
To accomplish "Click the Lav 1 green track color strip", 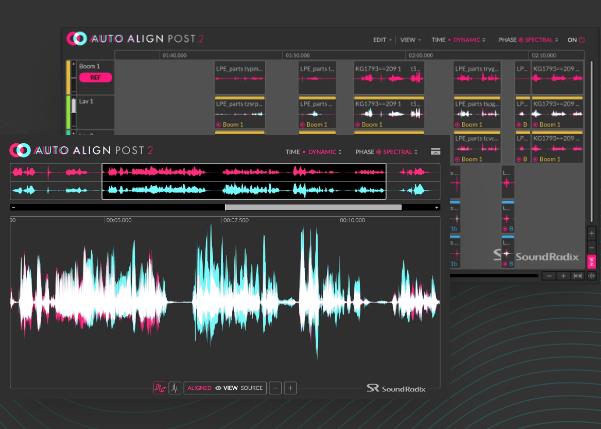I will [x=68, y=112].
